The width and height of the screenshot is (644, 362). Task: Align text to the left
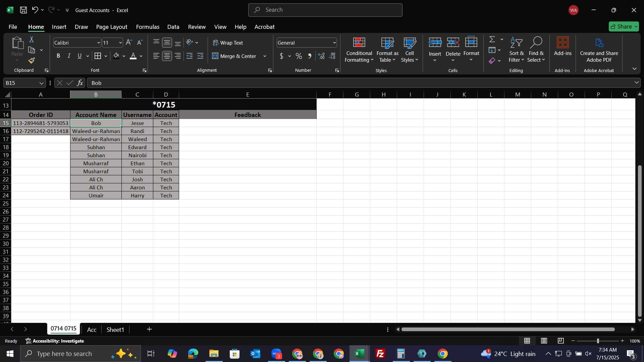156,56
